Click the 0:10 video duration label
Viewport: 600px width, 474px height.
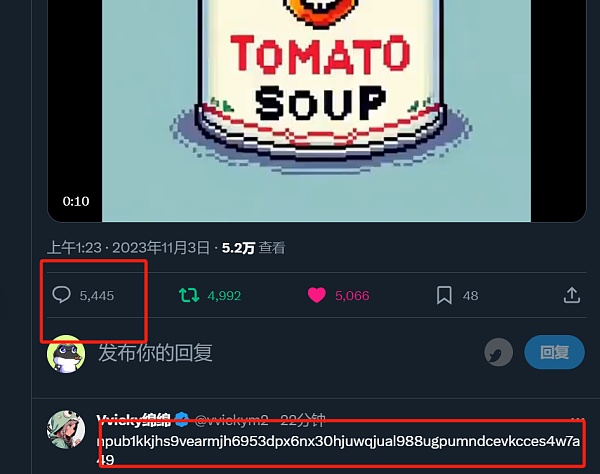[76, 201]
